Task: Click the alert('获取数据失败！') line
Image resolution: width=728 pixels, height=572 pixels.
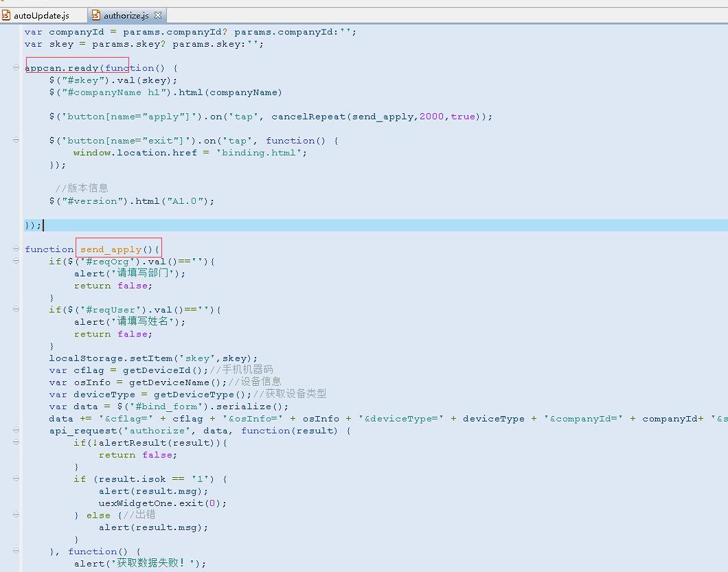Action: [139, 563]
